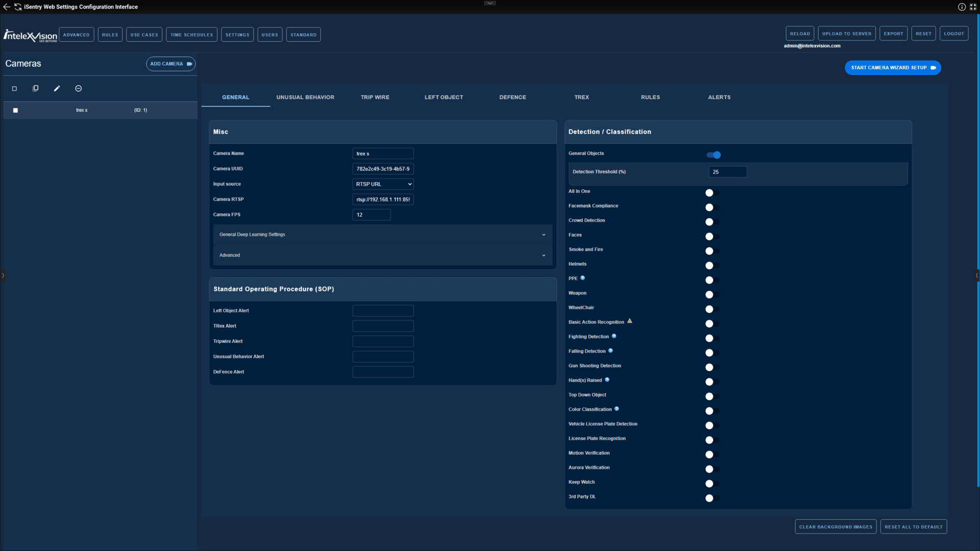Viewport: 980px width, 551px height.
Task: Disable the General Objects toggle
Action: (x=714, y=155)
